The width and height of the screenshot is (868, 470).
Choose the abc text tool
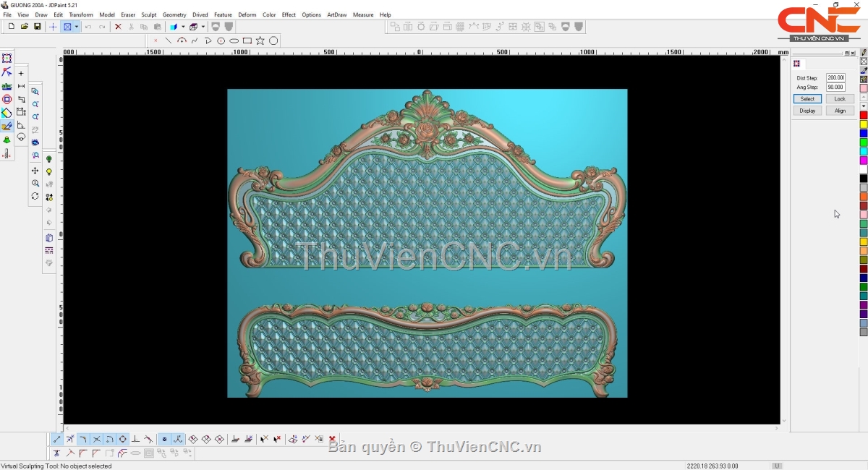7,86
